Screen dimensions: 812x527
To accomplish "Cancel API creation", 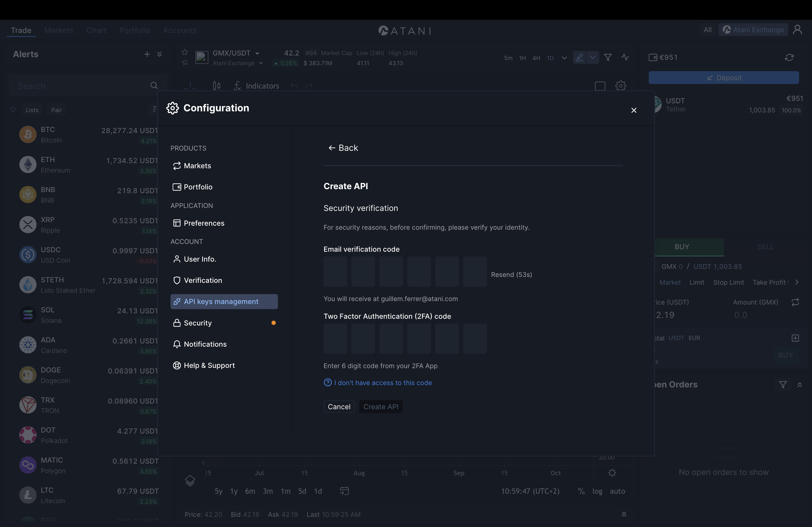I will point(339,406).
